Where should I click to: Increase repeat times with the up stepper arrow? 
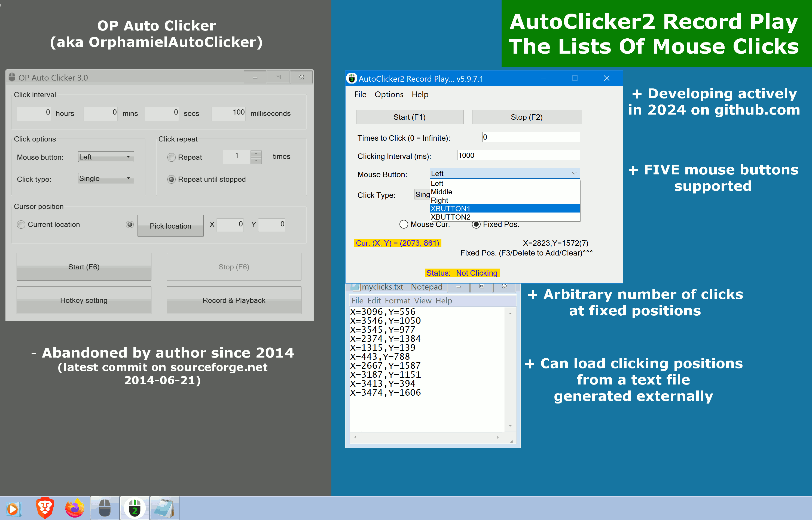256,154
